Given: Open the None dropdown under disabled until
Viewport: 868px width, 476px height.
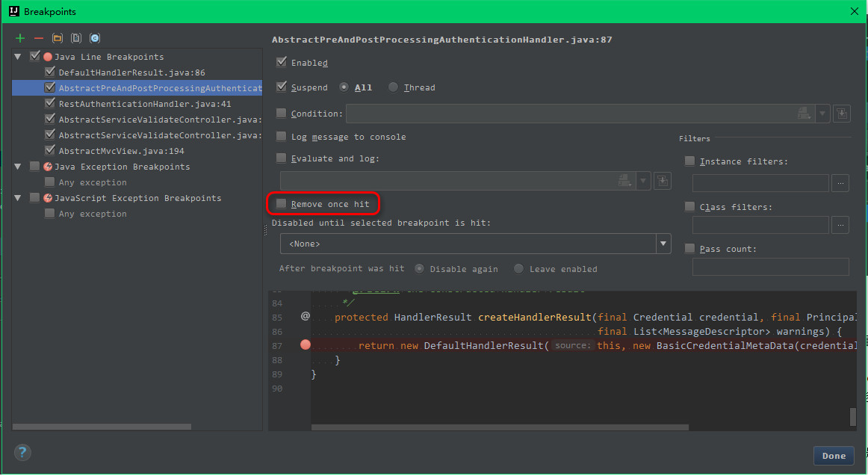Looking at the screenshot, I should [x=663, y=244].
